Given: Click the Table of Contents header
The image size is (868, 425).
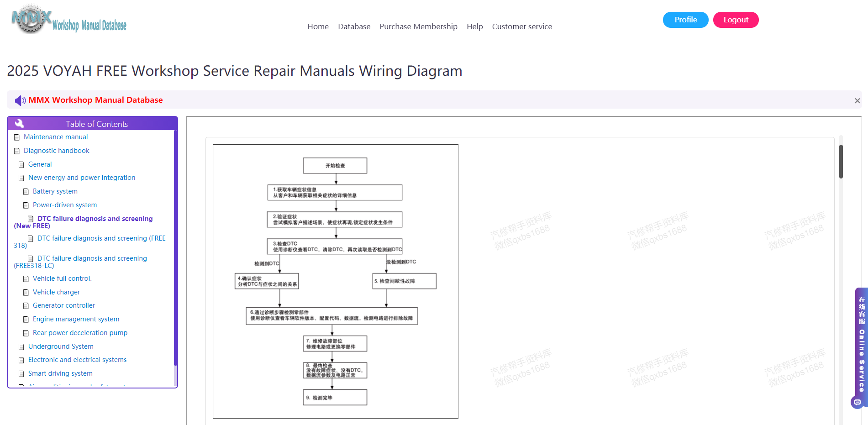Looking at the screenshot, I should pos(93,124).
